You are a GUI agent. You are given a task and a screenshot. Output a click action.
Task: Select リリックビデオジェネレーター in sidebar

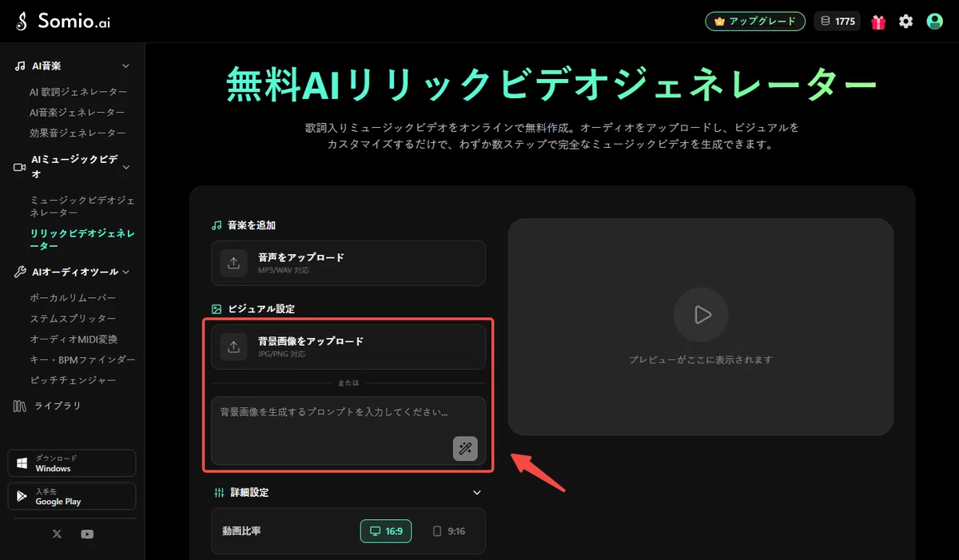(x=82, y=240)
